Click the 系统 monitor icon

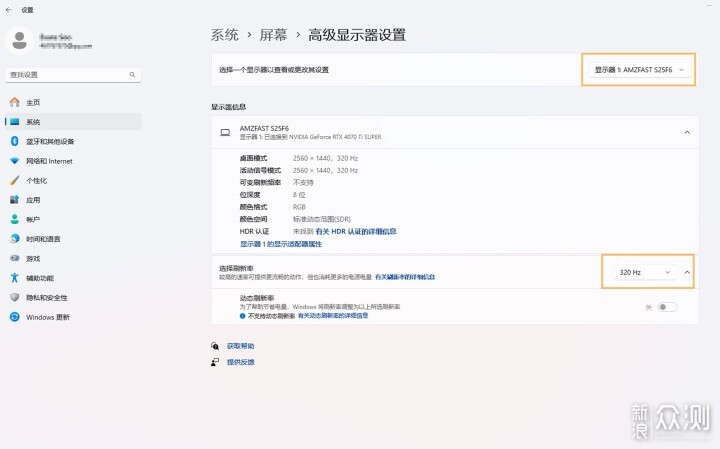pos(15,122)
